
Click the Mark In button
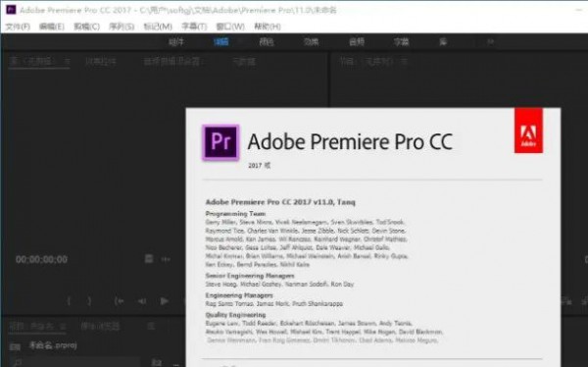coord(69,301)
